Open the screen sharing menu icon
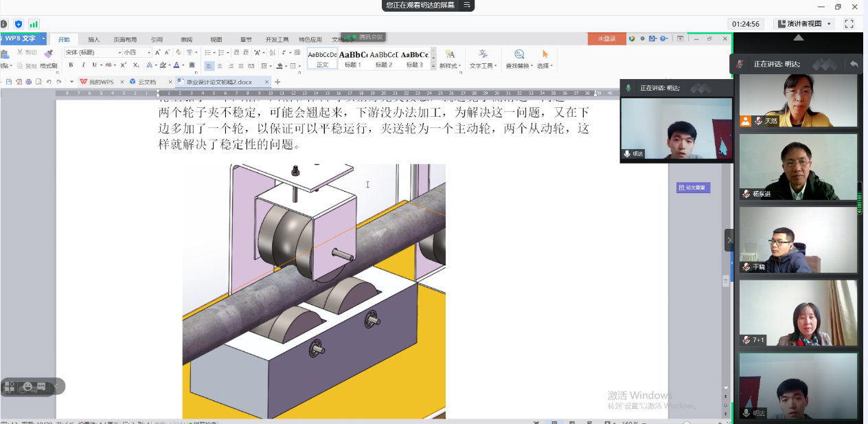Screen dimensions: 868x424 tap(466, 5)
